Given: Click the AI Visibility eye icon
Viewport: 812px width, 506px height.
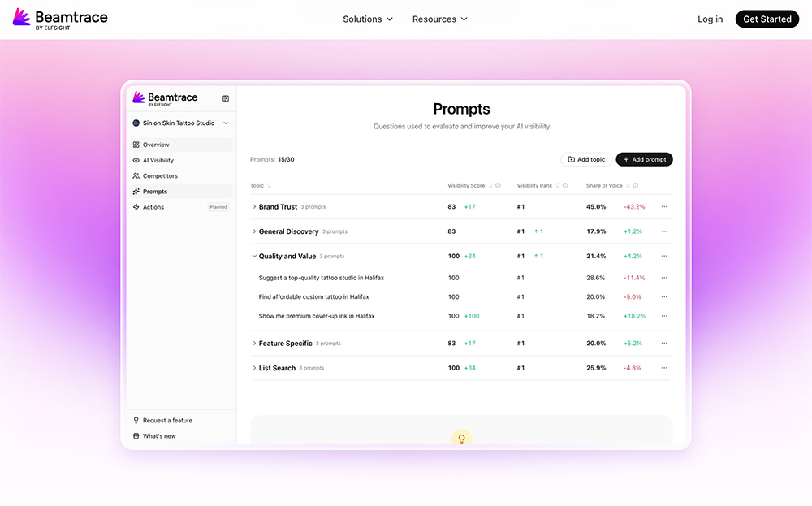Looking at the screenshot, I should coord(136,161).
